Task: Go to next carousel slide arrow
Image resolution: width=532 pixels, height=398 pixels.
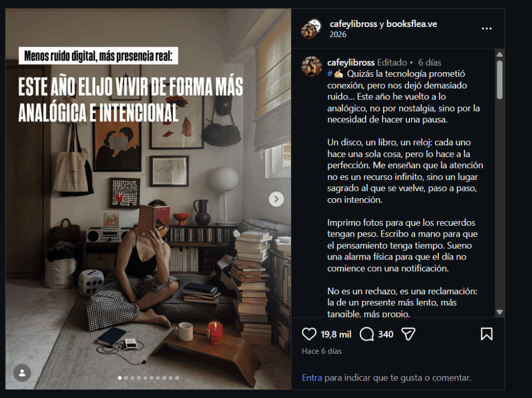Action: pos(276,199)
